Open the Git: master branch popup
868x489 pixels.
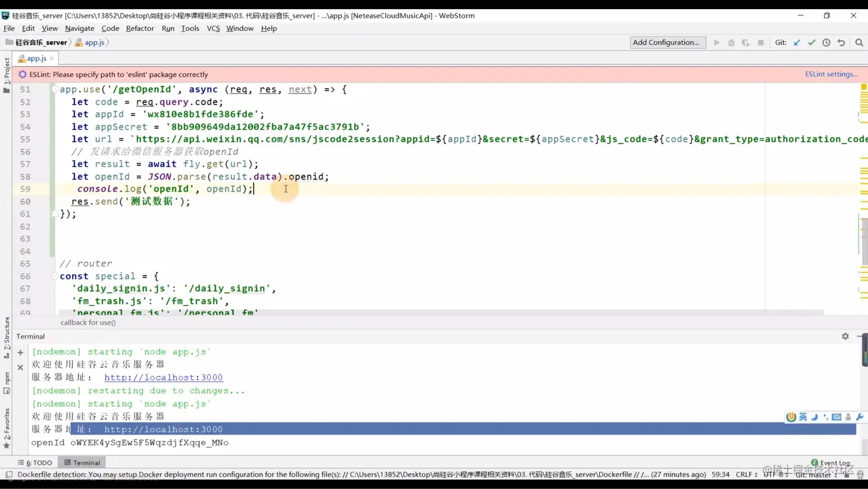[x=817, y=475]
